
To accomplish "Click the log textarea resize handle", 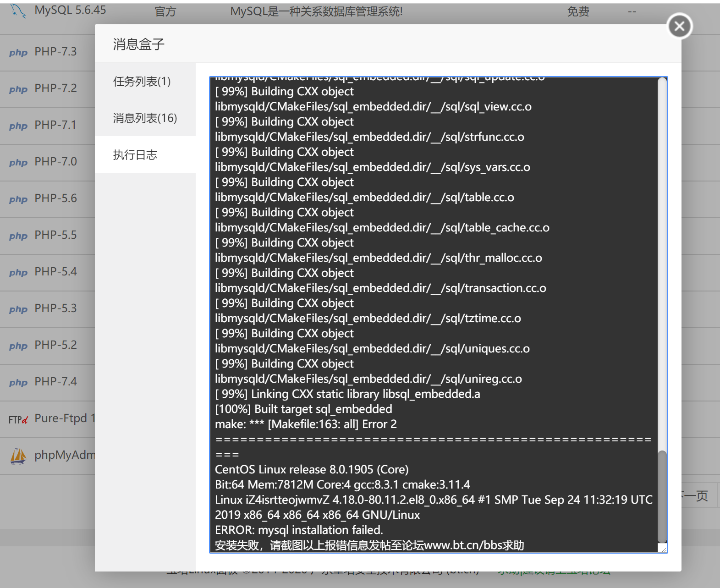I will tap(663, 548).
